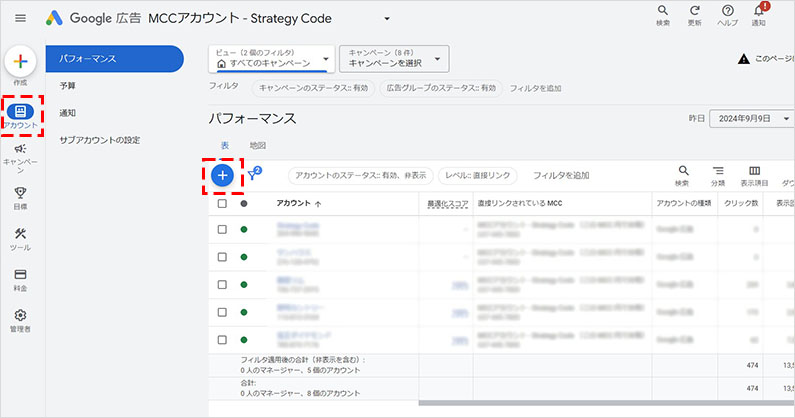Click the blue add account plus button

click(x=222, y=175)
